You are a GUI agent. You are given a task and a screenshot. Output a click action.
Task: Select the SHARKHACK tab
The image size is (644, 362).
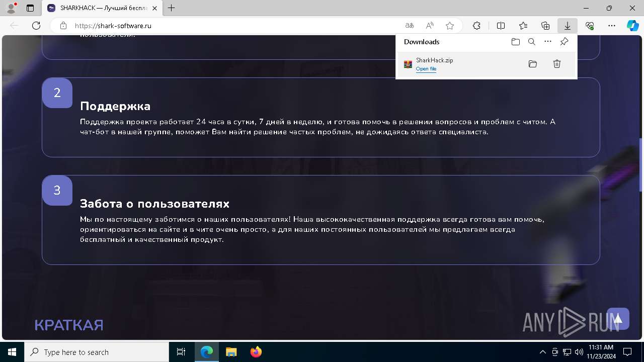pos(102,8)
